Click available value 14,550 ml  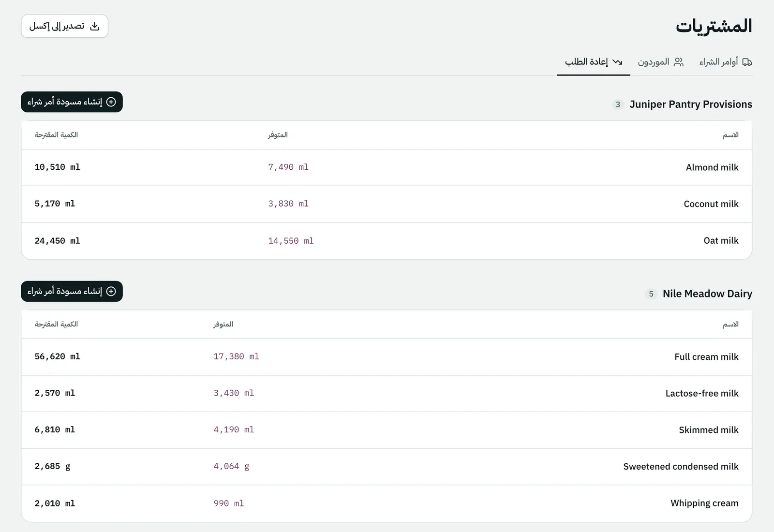click(x=291, y=241)
